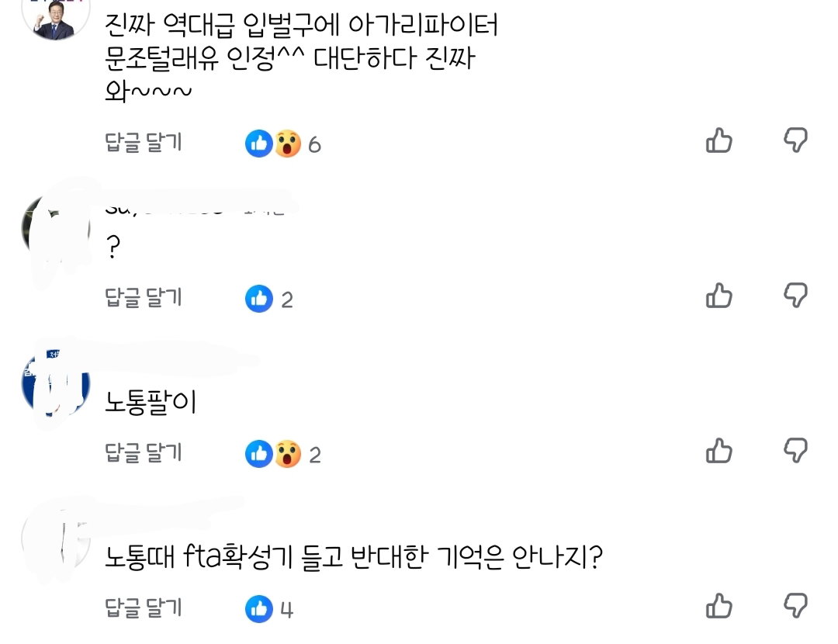Viewport: 838px width, 644px height.
Task: Like the '노통팔이' comment
Action: (719, 451)
